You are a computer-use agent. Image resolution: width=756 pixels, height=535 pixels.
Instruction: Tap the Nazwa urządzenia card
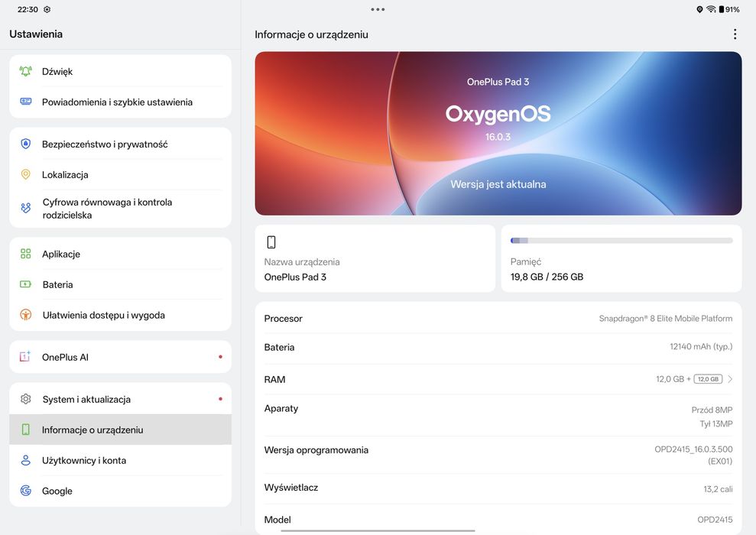click(x=375, y=258)
